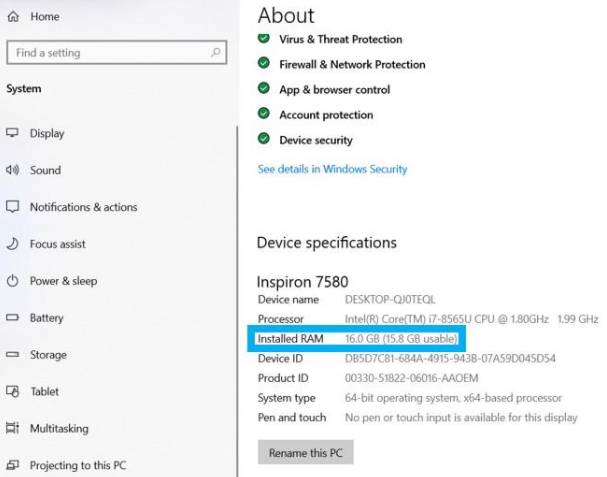Click the Multitasking icon
The width and height of the screenshot is (607, 477).
(x=13, y=429)
